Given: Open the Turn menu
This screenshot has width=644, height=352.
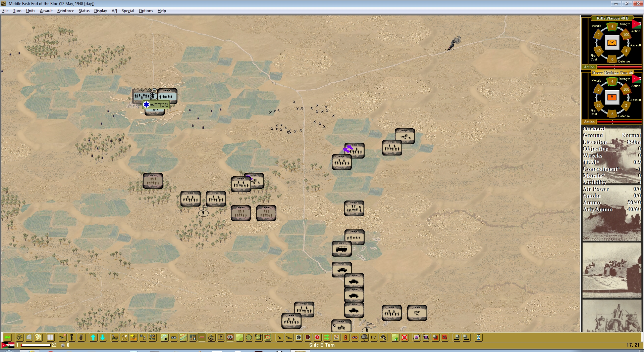Looking at the screenshot, I should click(x=17, y=11).
